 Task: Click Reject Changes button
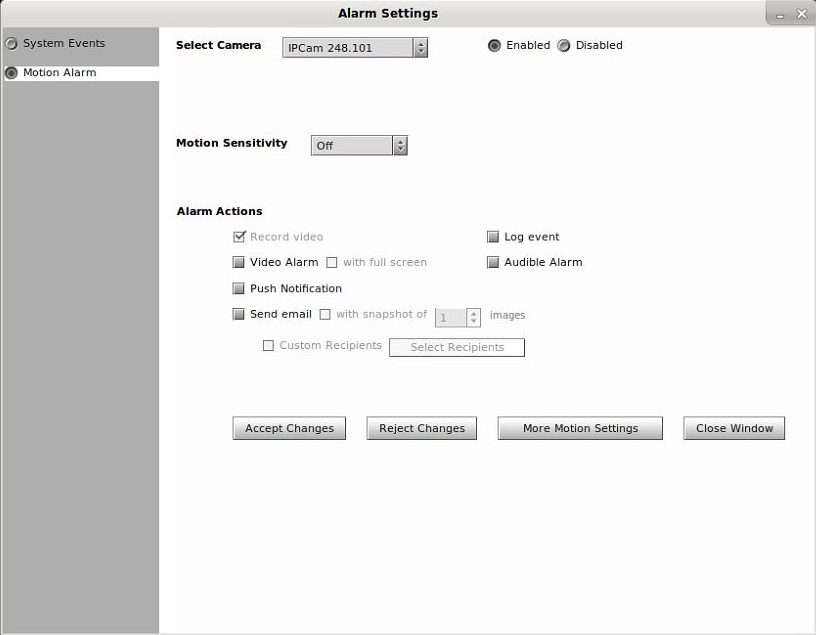click(422, 428)
